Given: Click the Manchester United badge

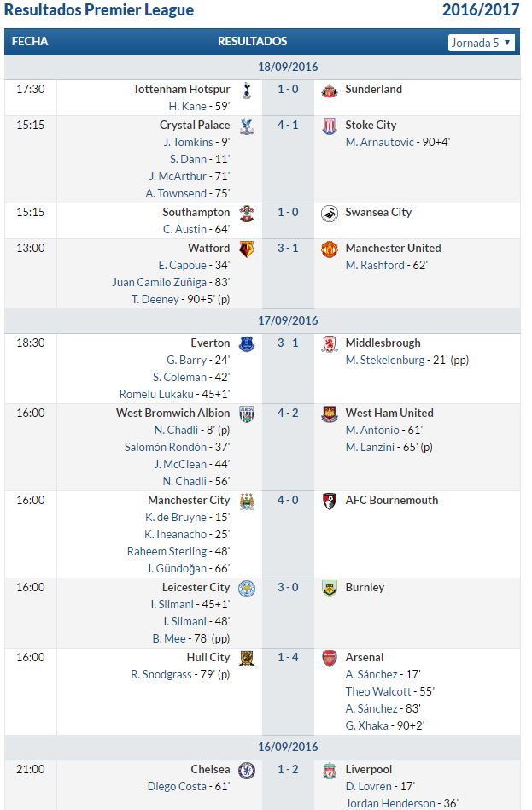Looking at the screenshot, I should coord(330,249).
